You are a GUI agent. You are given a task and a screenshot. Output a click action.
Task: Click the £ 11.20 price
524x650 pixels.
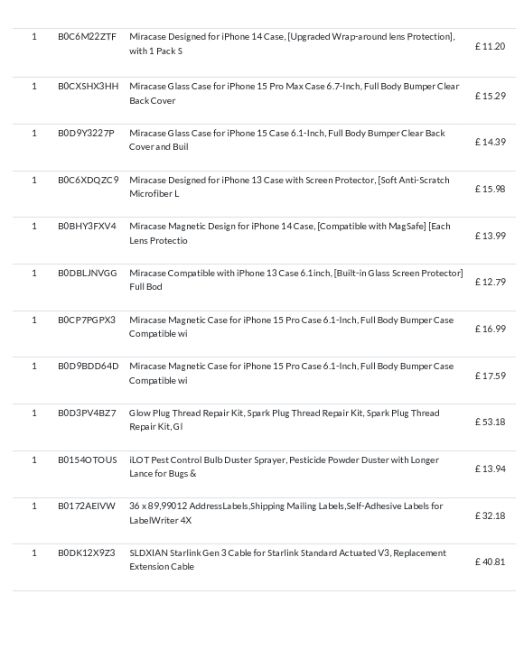pyautogui.click(x=490, y=46)
